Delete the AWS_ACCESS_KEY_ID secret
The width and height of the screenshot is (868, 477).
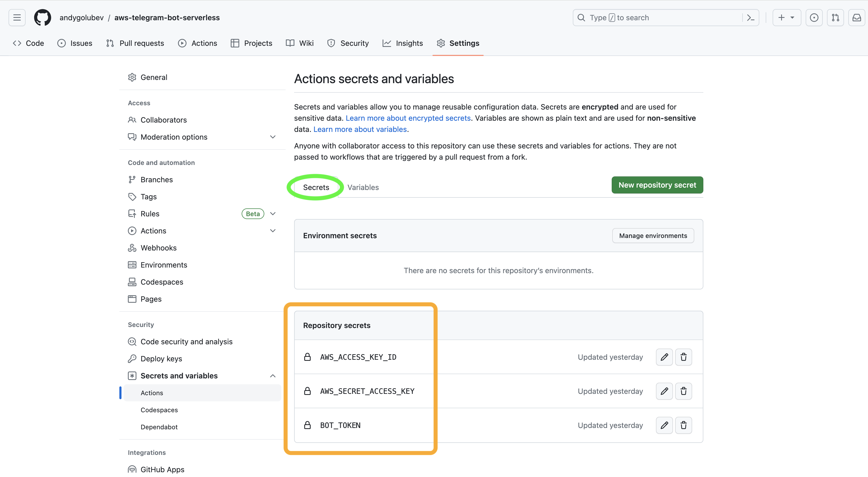[683, 357]
